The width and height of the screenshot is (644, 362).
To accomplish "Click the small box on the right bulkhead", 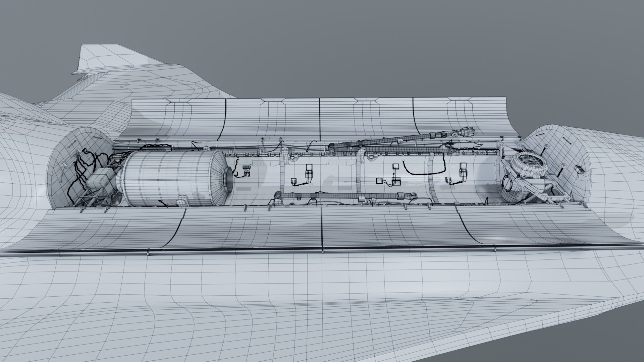I will [580, 170].
